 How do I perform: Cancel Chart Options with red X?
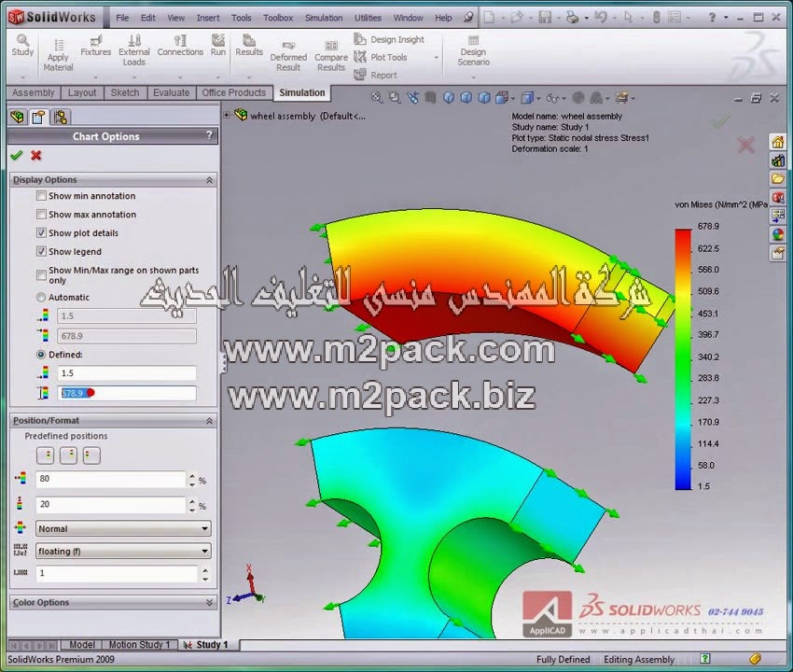(x=35, y=155)
